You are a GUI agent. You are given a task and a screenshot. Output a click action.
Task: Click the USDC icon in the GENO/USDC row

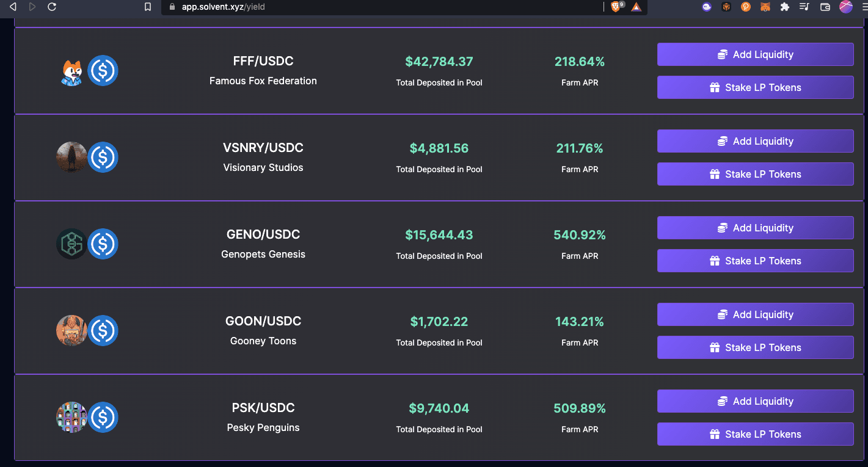pos(103,244)
